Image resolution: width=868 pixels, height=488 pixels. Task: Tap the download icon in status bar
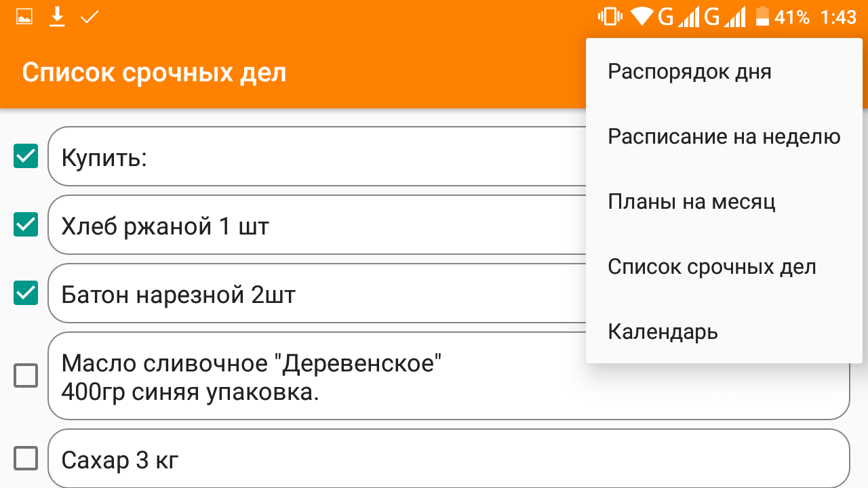click(x=58, y=17)
